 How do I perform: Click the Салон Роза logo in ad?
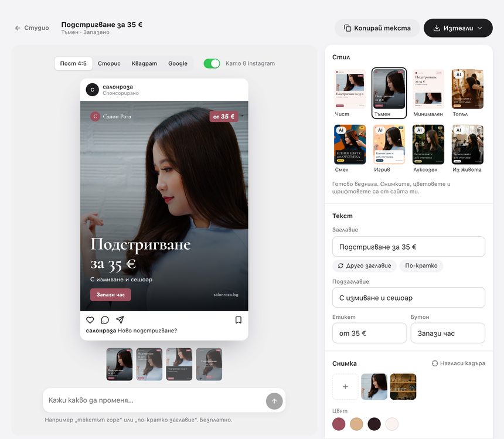click(111, 116)
